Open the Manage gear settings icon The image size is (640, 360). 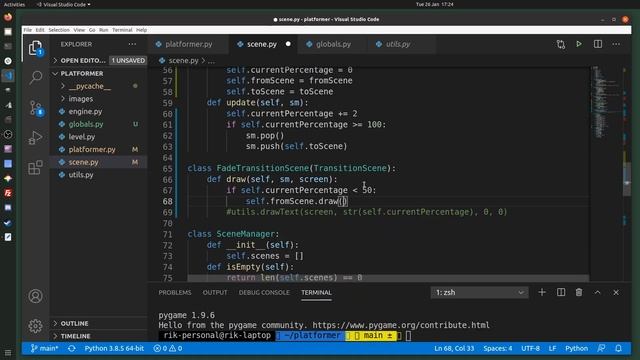[x=36, y=325]
